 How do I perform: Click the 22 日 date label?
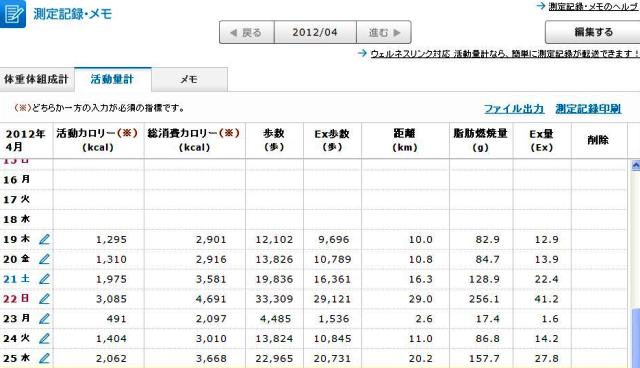pyautogui.click(x=17, y=299)
